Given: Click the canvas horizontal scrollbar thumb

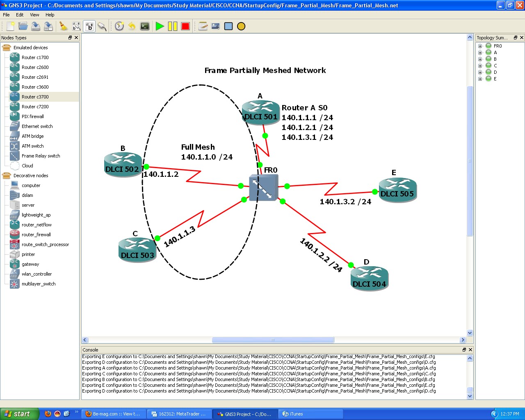Looking at the screenshot, I should click(273, 340).
